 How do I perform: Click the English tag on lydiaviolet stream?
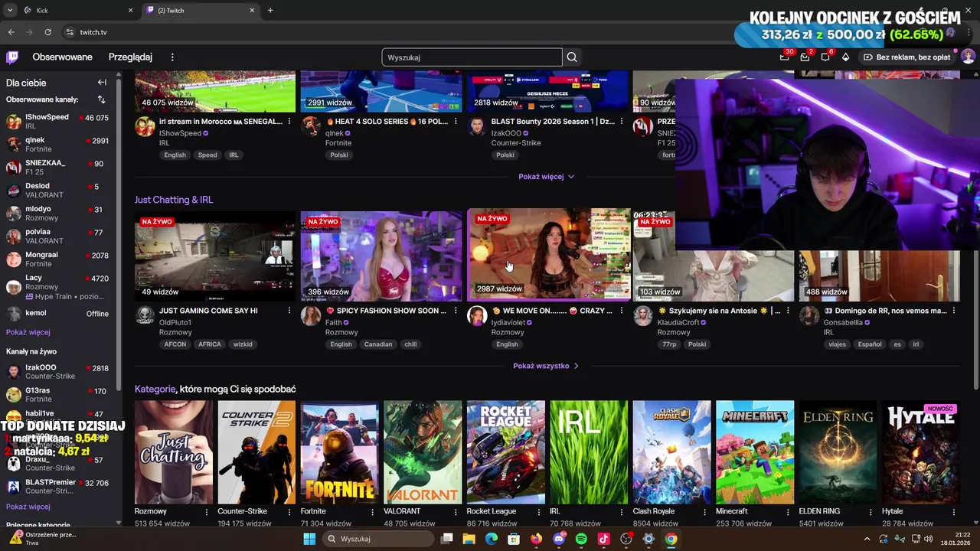click(507, 344)
